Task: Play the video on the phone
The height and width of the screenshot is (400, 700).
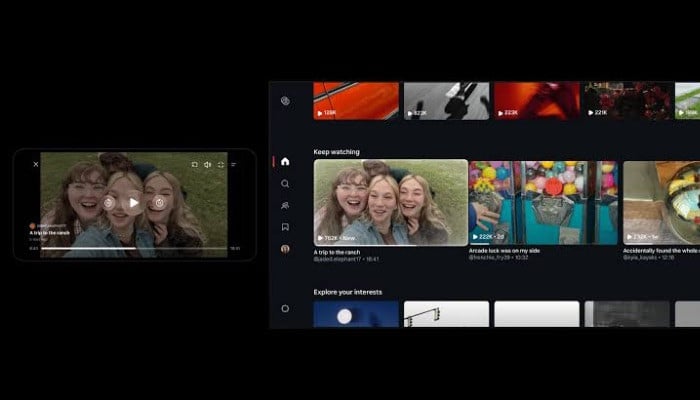Action: (133, 203)
